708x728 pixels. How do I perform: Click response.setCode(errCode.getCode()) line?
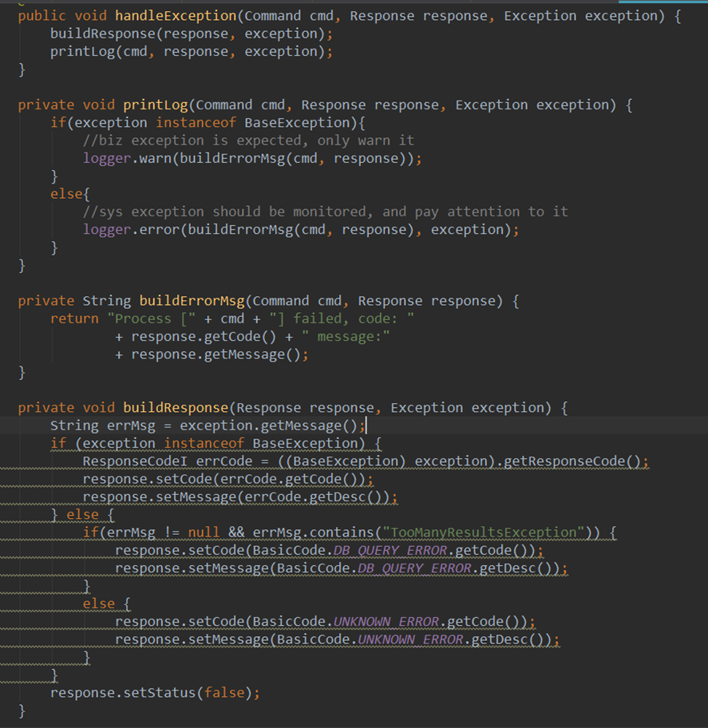[x=228, y=479]
